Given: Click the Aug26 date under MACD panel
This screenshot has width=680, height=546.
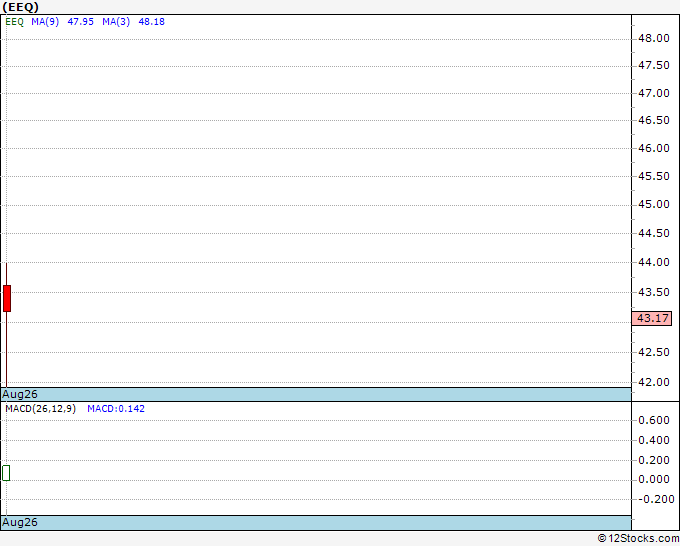Looking at the screenshot, I should (20, 522).
